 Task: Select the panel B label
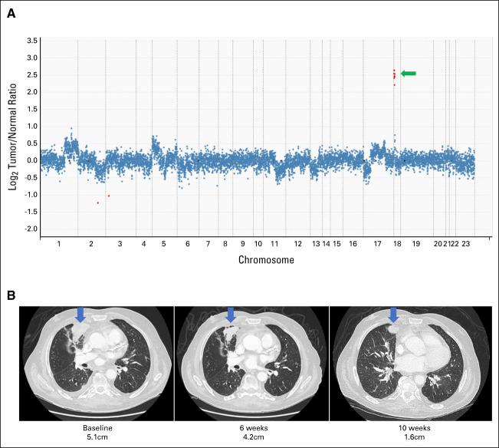click(x=10, y=295)
